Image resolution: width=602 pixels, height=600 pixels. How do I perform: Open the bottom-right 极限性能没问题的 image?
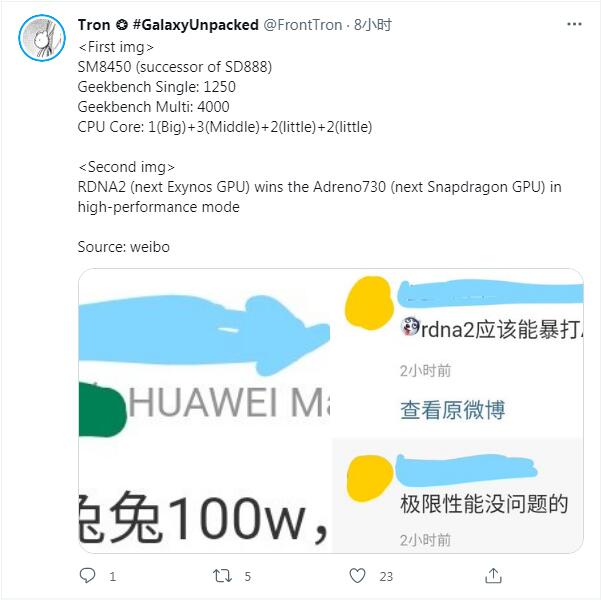[x=458, y=495]
